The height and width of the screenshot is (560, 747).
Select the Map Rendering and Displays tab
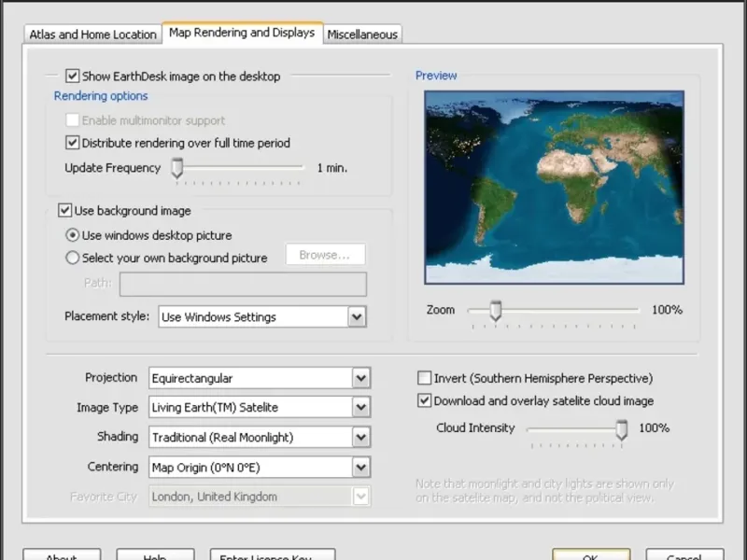[243, 33]
